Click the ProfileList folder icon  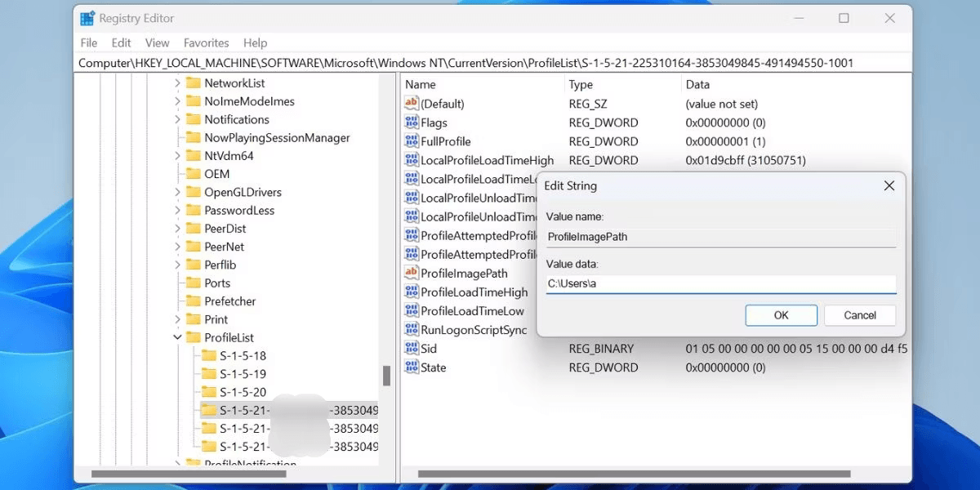[193, 336]
